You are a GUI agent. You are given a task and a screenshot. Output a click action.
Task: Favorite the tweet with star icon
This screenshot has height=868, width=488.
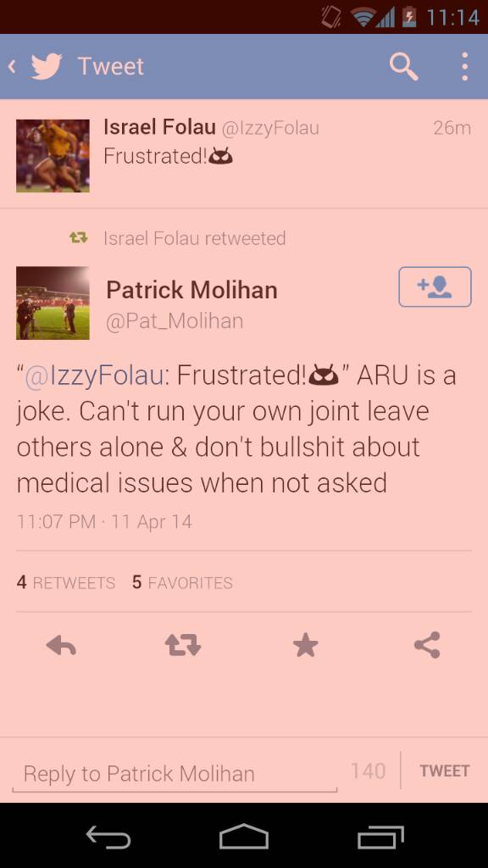pyautogui.click(x=305, y=645)
